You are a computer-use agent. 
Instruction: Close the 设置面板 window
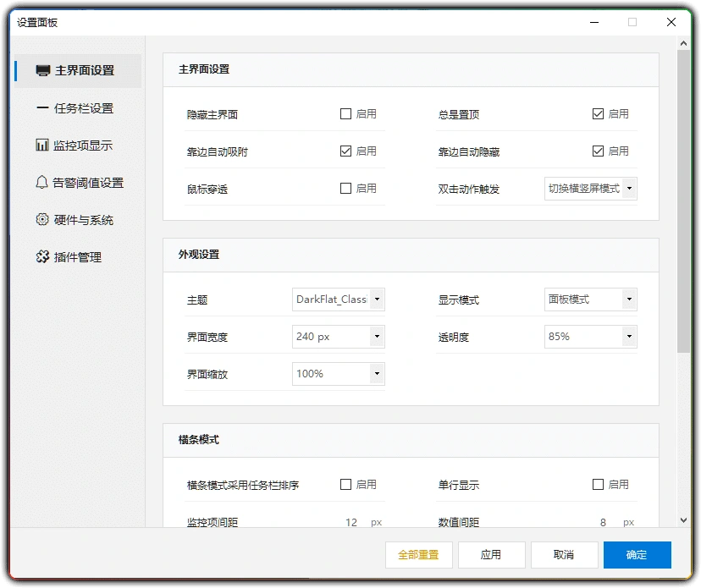pos(671,22)
